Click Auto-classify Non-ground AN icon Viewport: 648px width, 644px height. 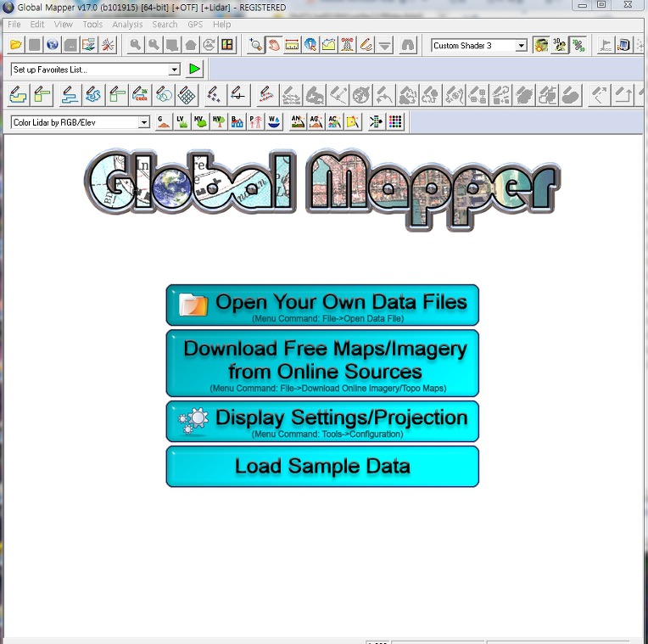(x=298, y=121)
